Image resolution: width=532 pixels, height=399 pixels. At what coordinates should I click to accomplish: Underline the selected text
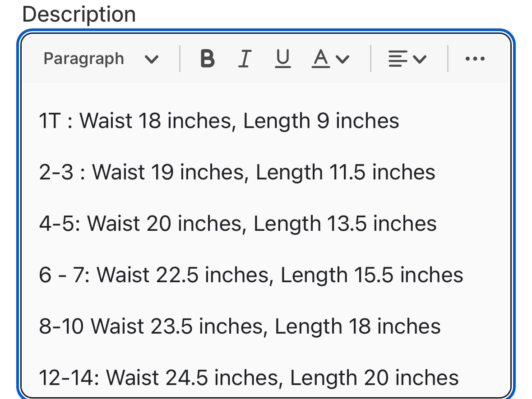282,59
